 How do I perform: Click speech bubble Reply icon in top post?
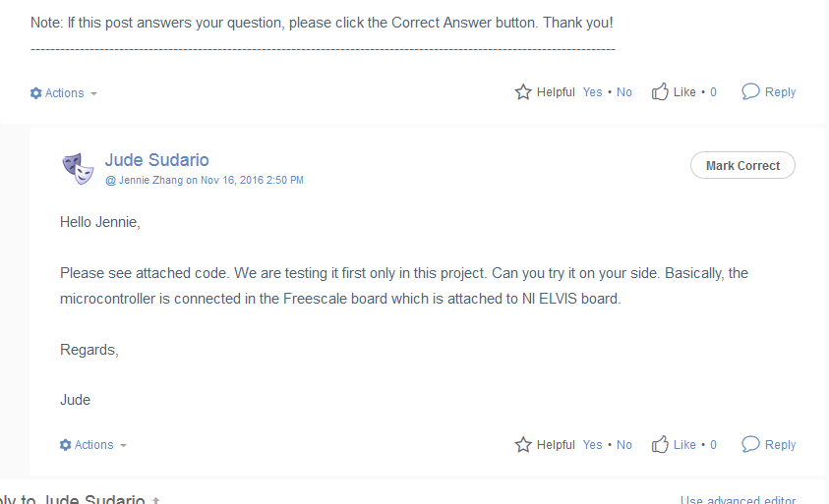click(x=750, y=91)
